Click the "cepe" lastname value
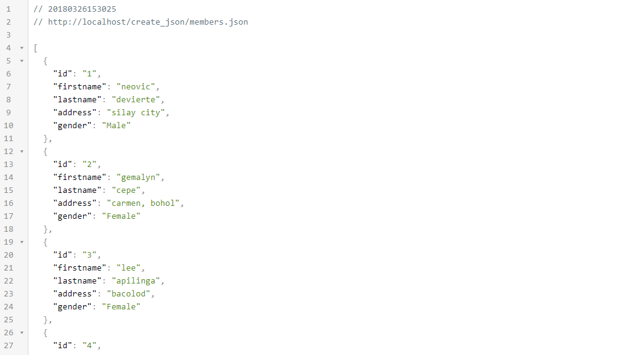The width and height of the screenshot is (644, 355). pyautogui.click(x=126, y=190)
